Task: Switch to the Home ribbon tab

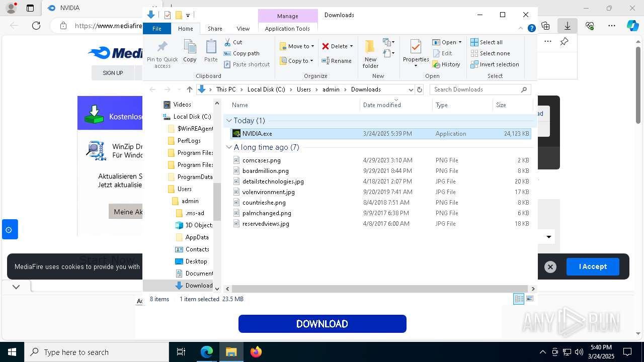Action: point(185,29)
